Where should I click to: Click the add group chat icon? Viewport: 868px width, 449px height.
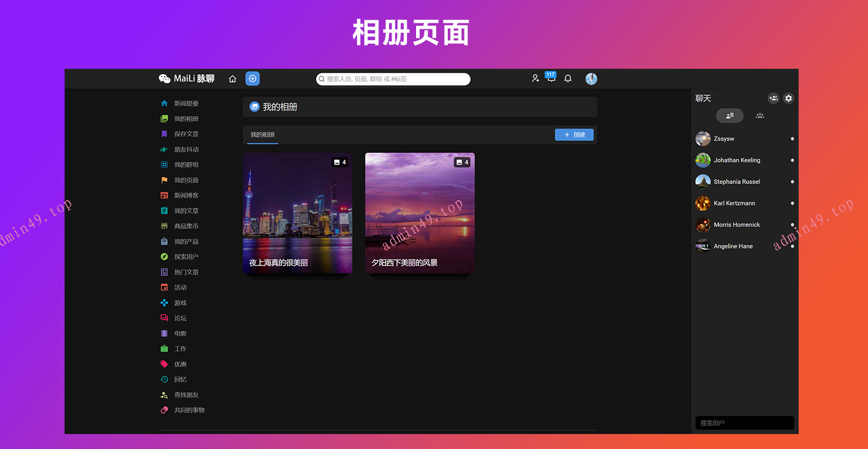(774, 98)
